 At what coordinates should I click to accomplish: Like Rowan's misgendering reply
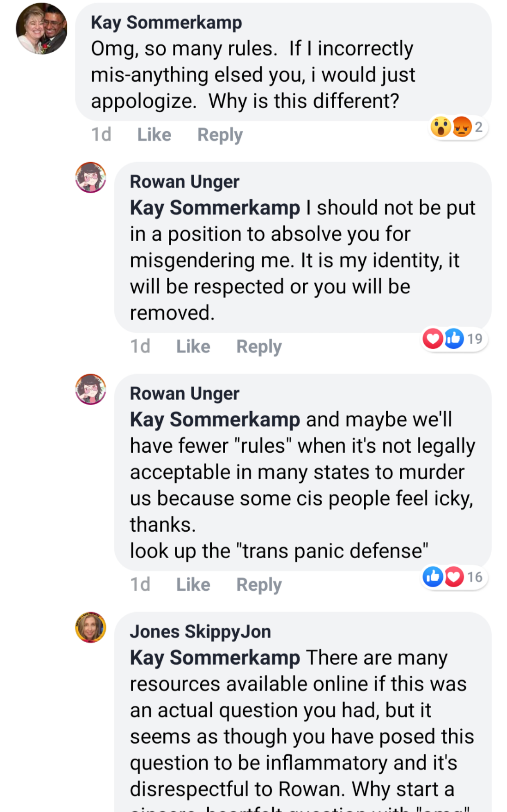(193, 347)
